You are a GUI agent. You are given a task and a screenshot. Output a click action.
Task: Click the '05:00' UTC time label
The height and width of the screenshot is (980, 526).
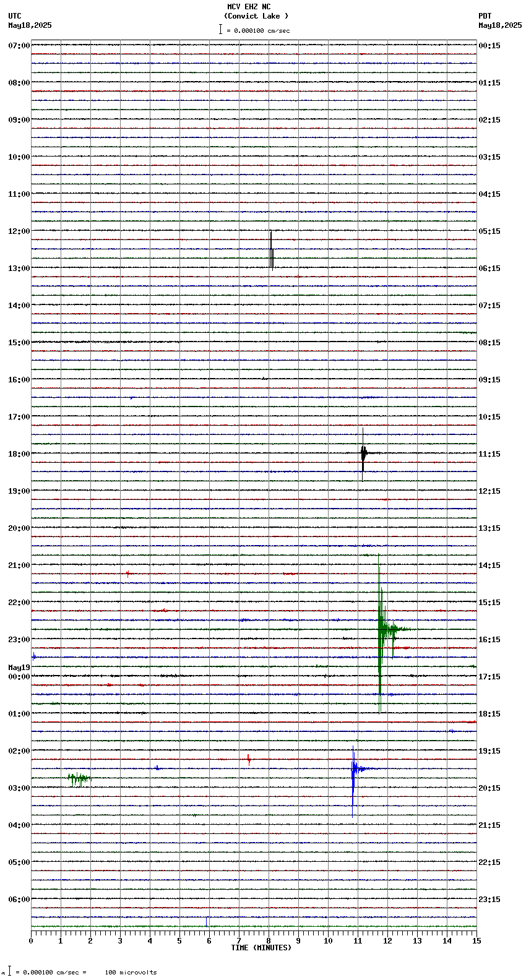19,862
